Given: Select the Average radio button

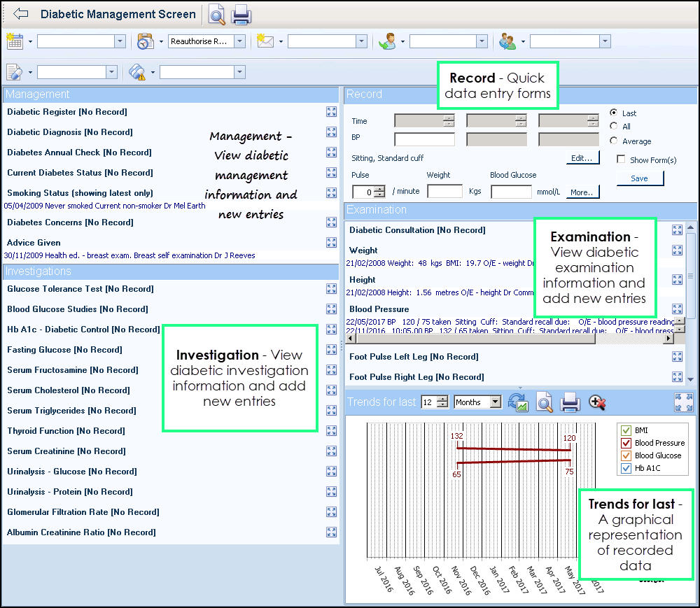Looking at the screenshot, I should point(614,141).
